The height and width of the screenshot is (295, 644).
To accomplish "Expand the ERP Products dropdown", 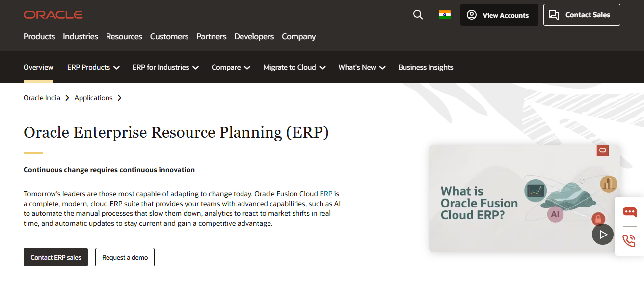I will pos(93,67).
